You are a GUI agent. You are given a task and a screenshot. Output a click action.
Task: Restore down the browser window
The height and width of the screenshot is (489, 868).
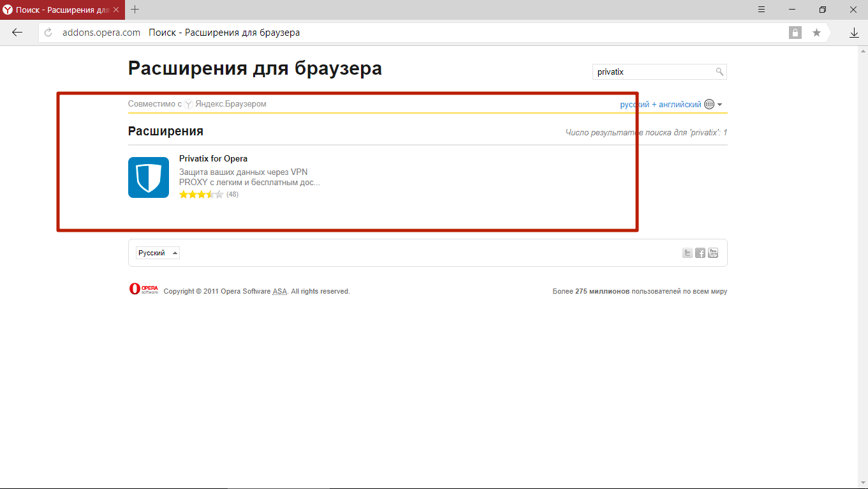(x=823, y=10)
